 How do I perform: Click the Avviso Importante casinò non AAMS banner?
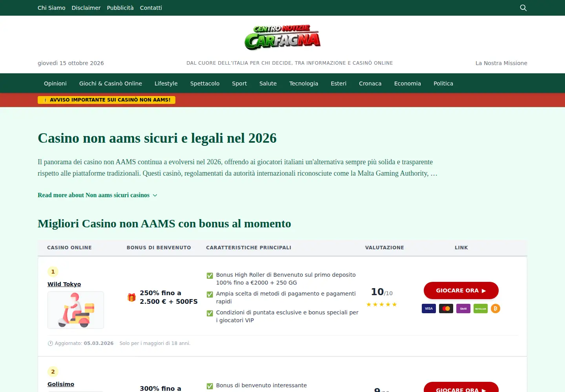(106, 100)
